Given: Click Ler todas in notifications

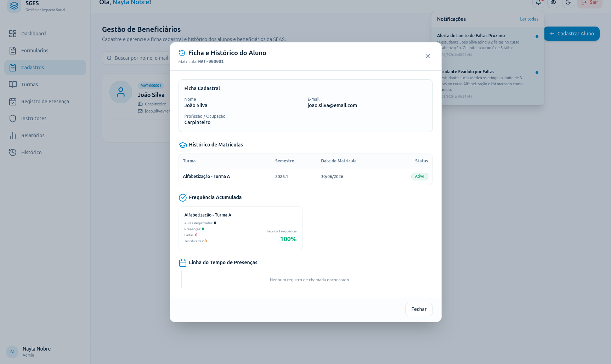Looking at the screenshot, I should coord(529,19).
